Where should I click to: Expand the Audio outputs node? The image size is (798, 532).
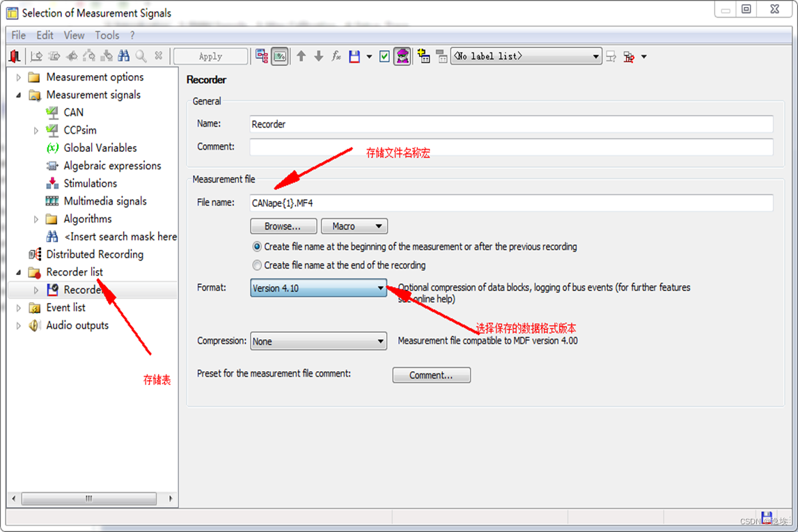pyautogui.click(x=18, y=326)
